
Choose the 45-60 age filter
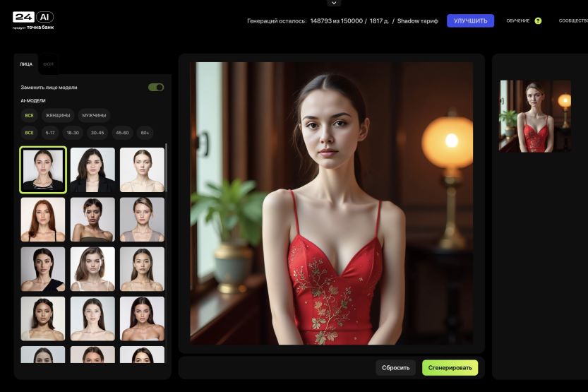[122, 133]
